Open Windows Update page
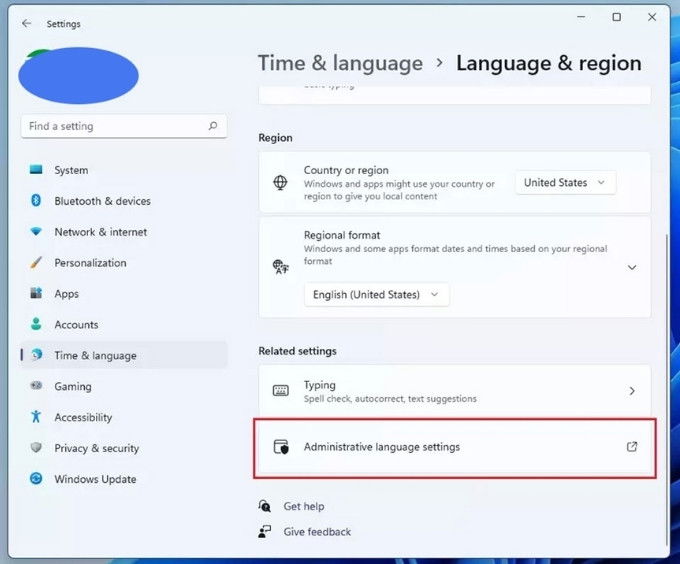680x564 pixels. [x=124, y=479]
